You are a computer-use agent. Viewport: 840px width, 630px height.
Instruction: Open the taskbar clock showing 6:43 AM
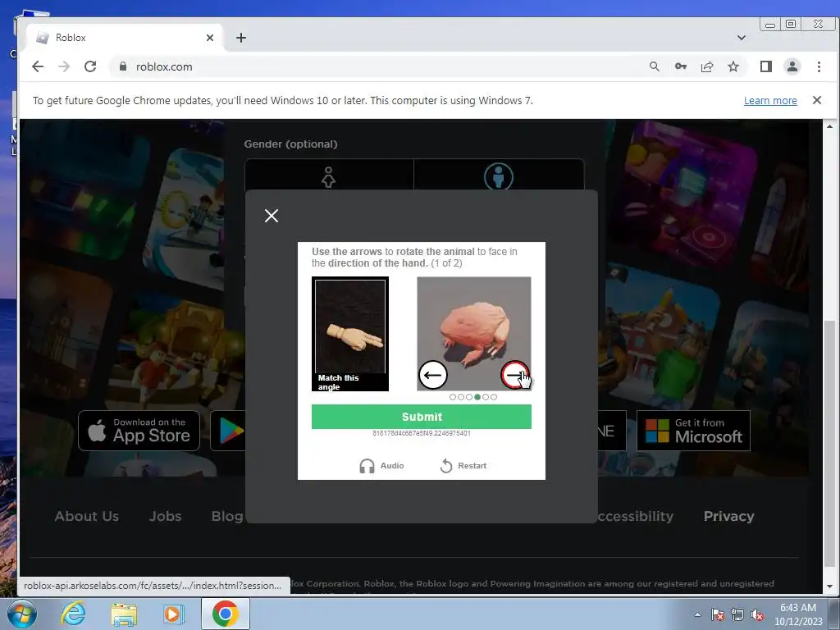tap(798, 614)
